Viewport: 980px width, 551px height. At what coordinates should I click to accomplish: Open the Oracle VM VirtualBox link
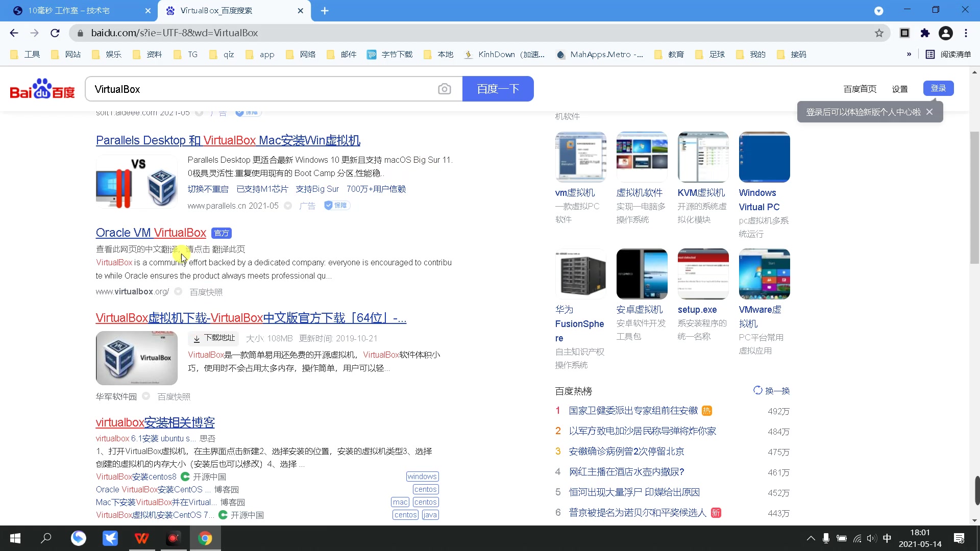tap(151, 233)
